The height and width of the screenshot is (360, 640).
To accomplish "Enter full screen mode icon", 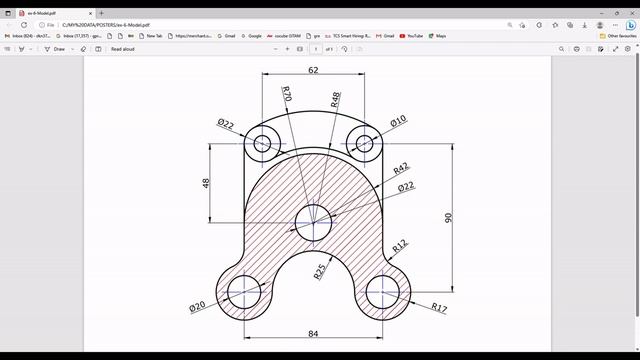I will coord(616,49).
